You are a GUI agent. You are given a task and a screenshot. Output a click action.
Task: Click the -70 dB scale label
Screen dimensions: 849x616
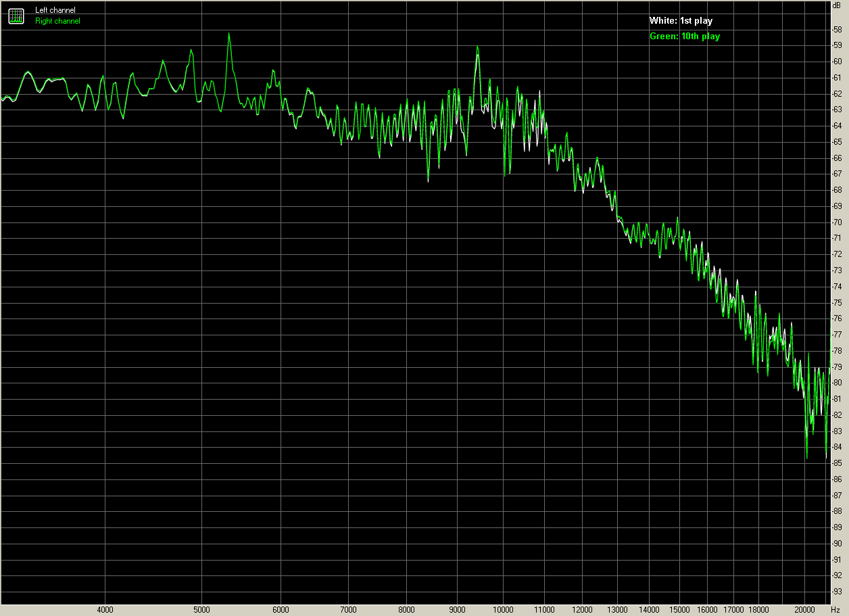[837, 222]
